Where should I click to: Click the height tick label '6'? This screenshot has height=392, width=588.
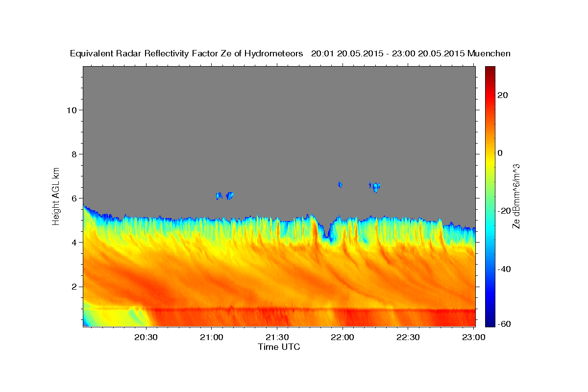pyautogui.click(x=74, y=198)
